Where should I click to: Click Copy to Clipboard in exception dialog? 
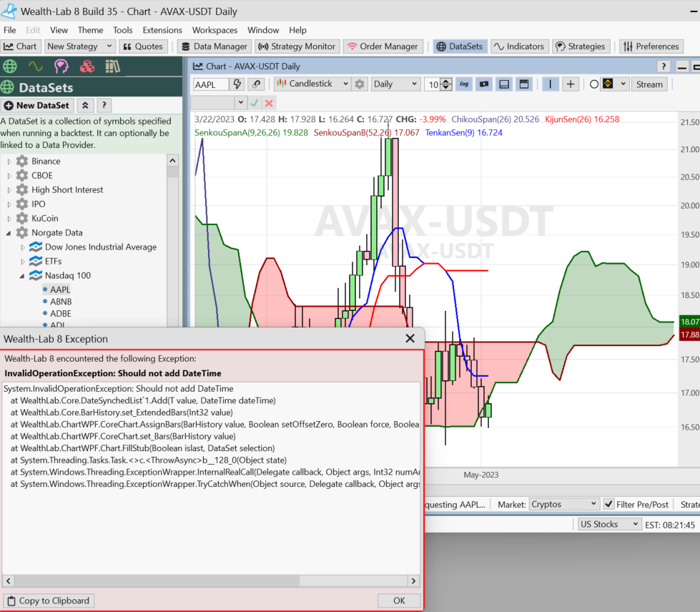pyautogui.click(x=49, y=601)
